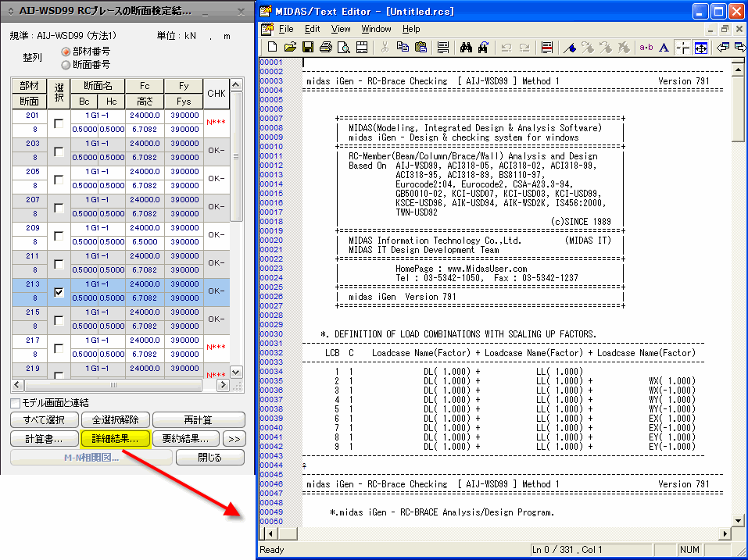Image resolution: width=748 pixels, height=560 pixels.
Task: Open the View menu
Action: tap(341, 29)
